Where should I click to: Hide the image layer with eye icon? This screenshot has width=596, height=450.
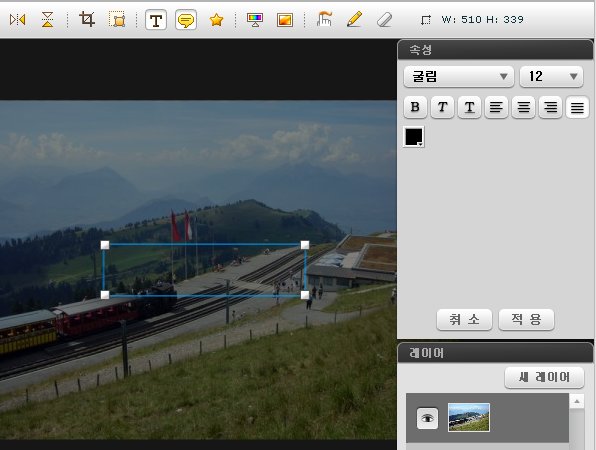tap(427, 418)
